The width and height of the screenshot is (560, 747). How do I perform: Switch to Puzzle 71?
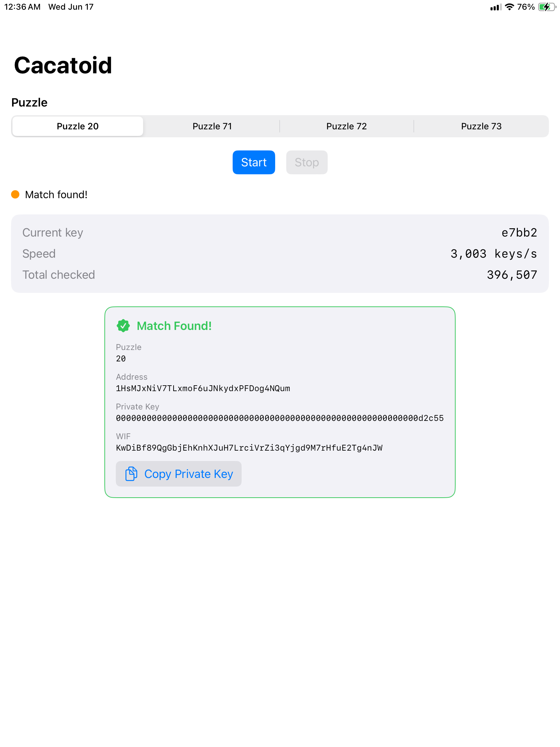(x=212, y=126)
